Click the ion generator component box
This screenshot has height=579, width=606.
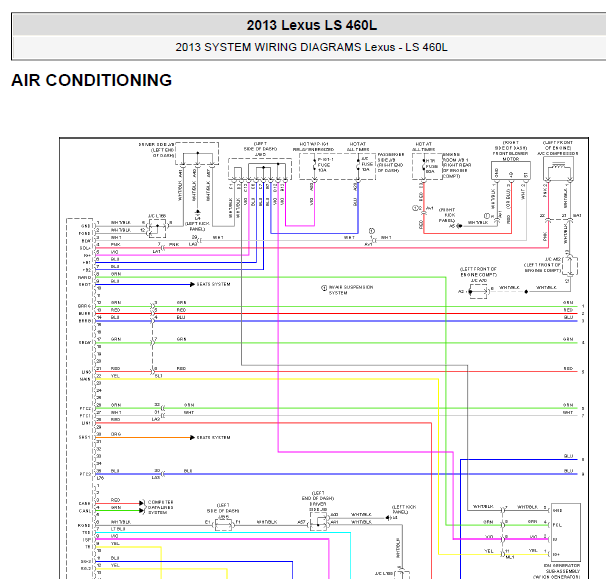click(x=566, y=532)
